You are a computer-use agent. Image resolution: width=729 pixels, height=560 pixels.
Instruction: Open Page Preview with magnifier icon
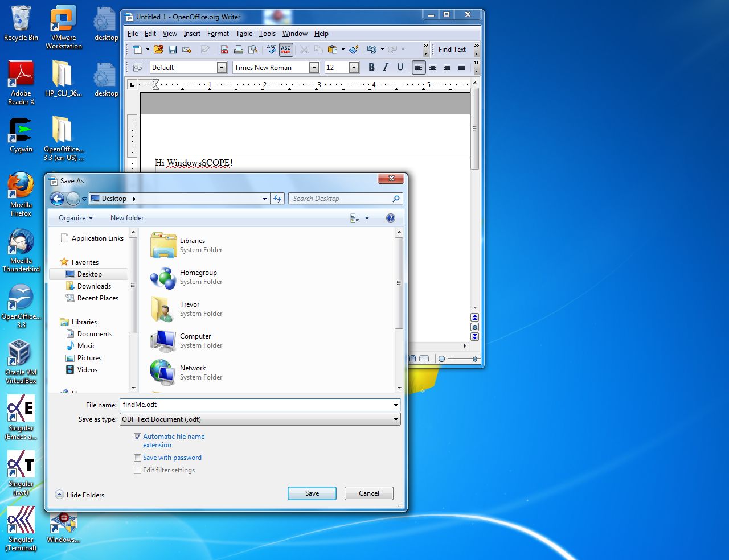pyautogui.click(x=253, y=50)
